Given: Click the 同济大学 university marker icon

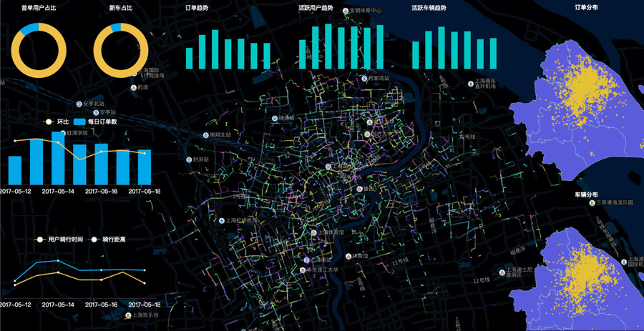Looking at the screenshot, I should (x=366, y=134).
